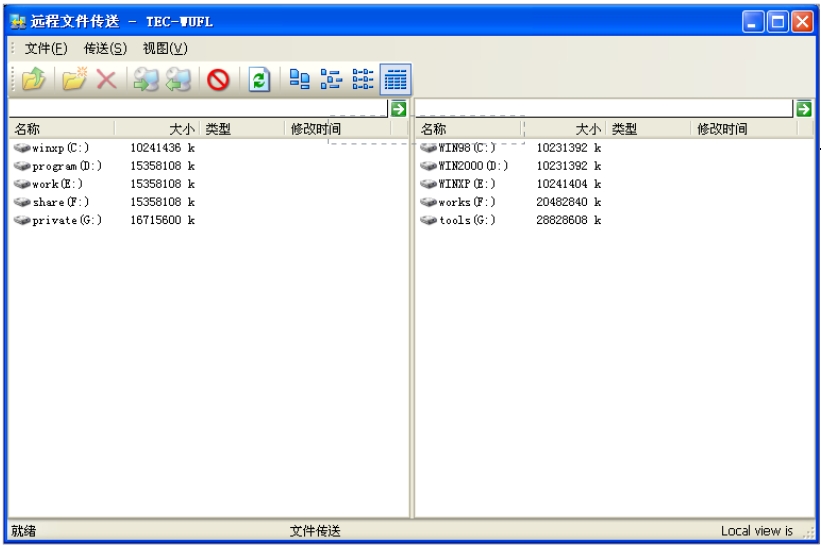Open the 传送(S) menu
The image size is (821, 546).
[x=105, y=48]
